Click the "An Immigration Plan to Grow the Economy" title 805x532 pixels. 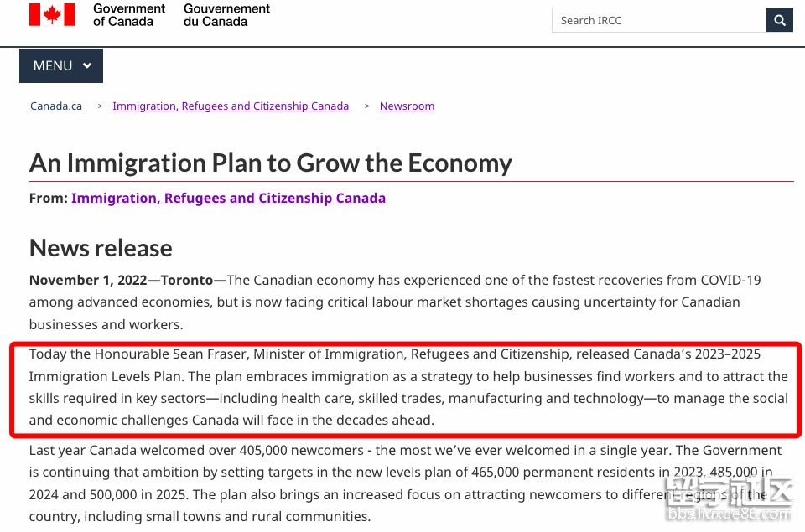270,163
